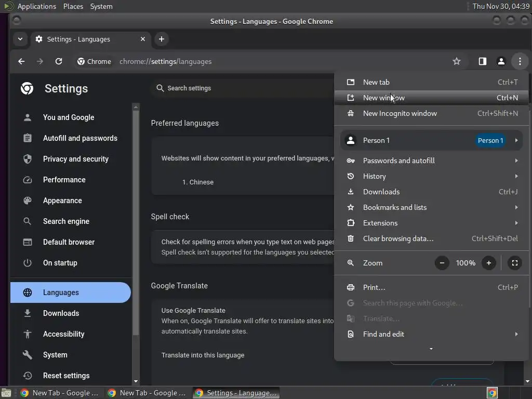Image resolution: width=532 pixels, height=399 pixels.
Task: Click Chrome icon in bottom-right tray
Action: 492,393
